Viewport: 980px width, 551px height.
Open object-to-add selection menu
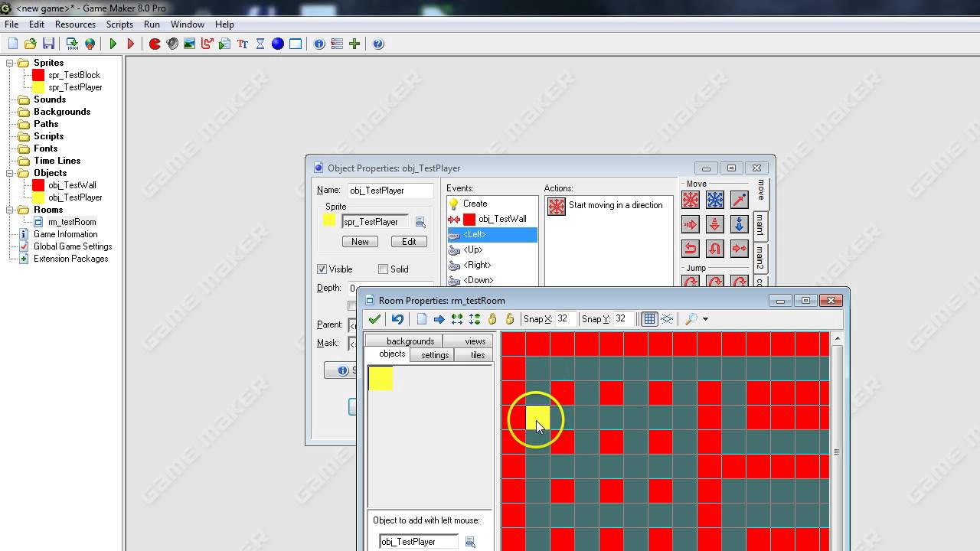pyautogui.click(x=470, y=542)
